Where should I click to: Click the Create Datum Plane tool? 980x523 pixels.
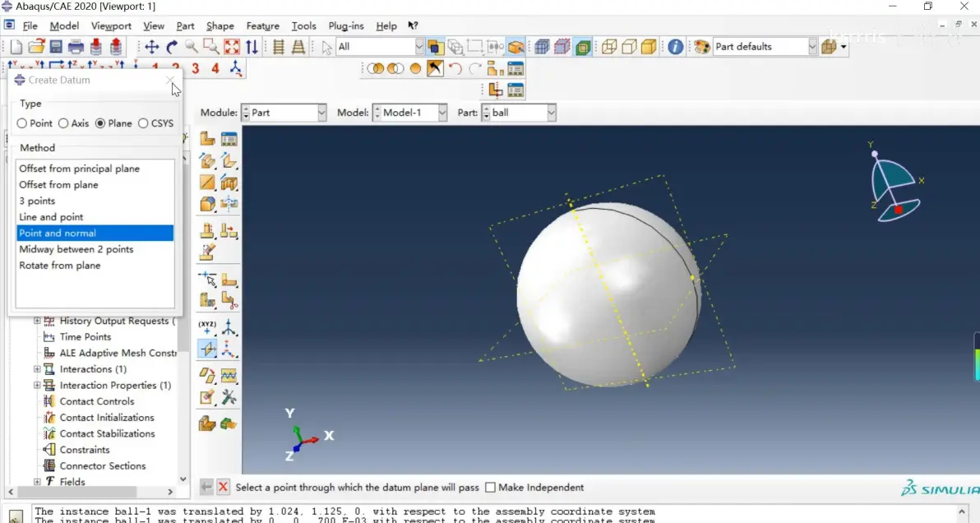[x=207, y=349]
